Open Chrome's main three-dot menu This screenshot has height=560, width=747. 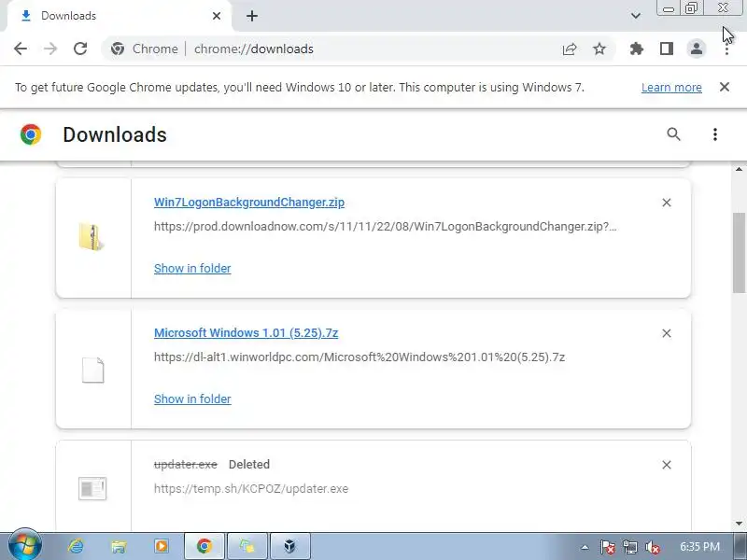(x=726, y=49)
